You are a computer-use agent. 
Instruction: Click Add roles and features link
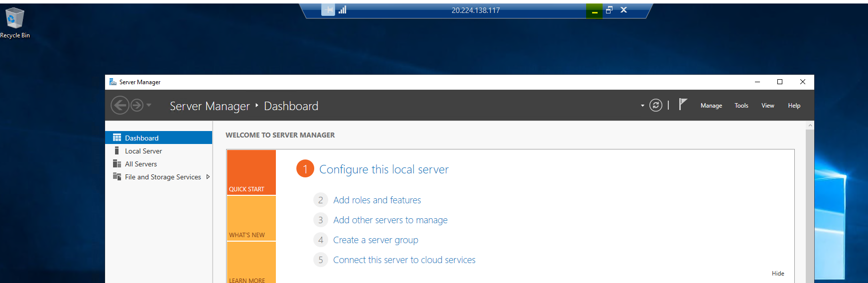377,200
